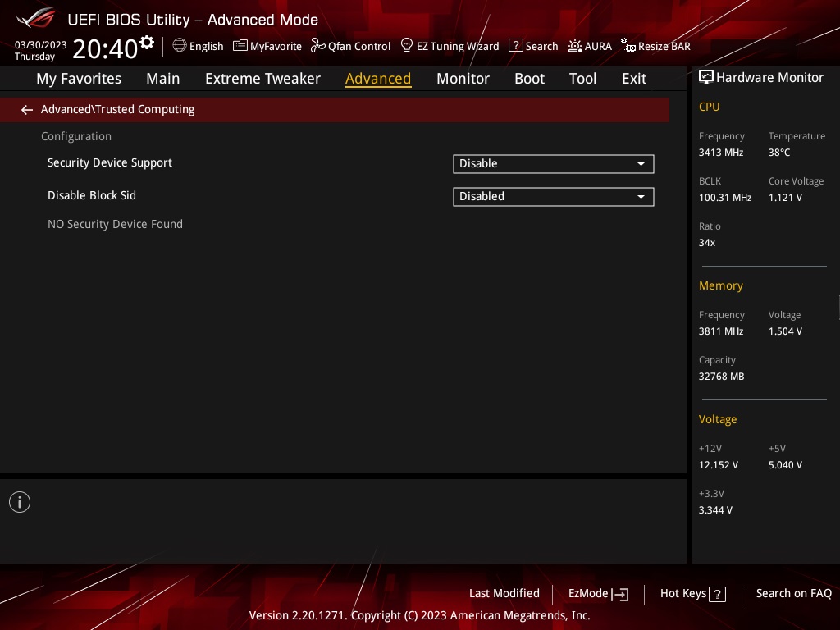Open the Exit tab
The image size is (840, 630).
click(634, 79)
